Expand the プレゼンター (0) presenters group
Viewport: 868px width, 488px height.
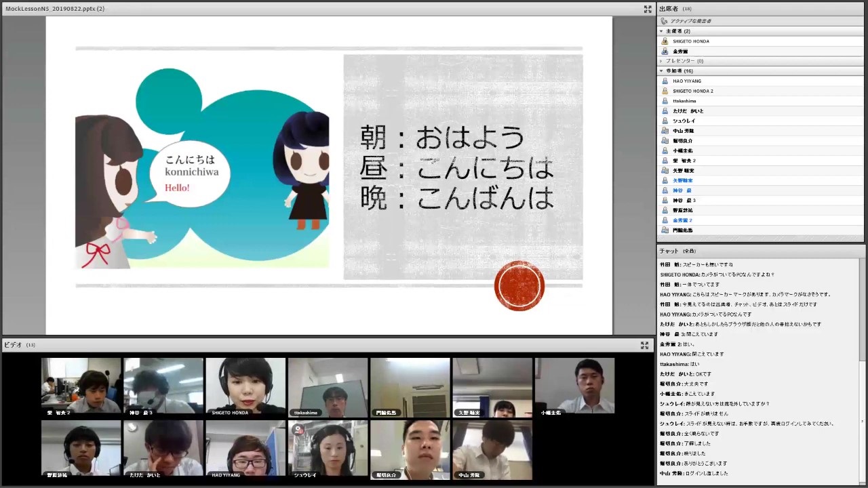(661, 61)
